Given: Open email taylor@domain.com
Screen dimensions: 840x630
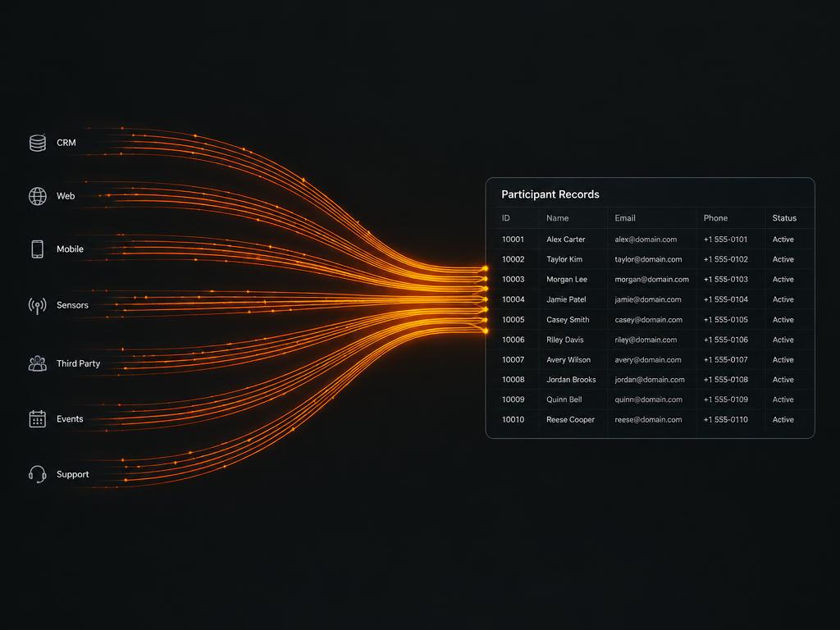Looking at the screenshot, I should [648, 259].
